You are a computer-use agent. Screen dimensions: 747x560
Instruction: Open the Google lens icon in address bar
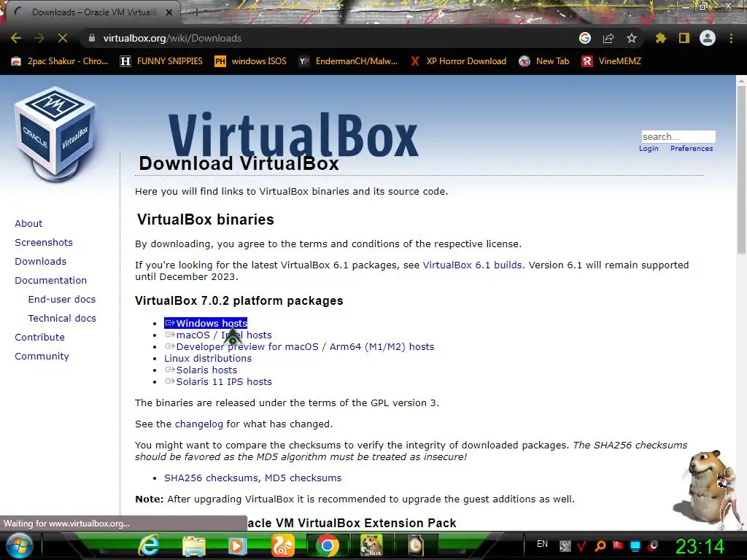click(585, 38)
